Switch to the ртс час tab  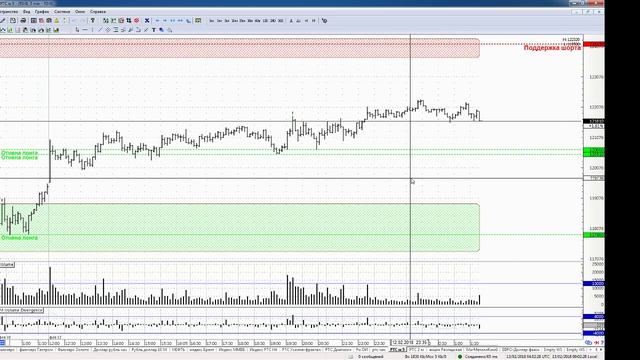(378, 350)
